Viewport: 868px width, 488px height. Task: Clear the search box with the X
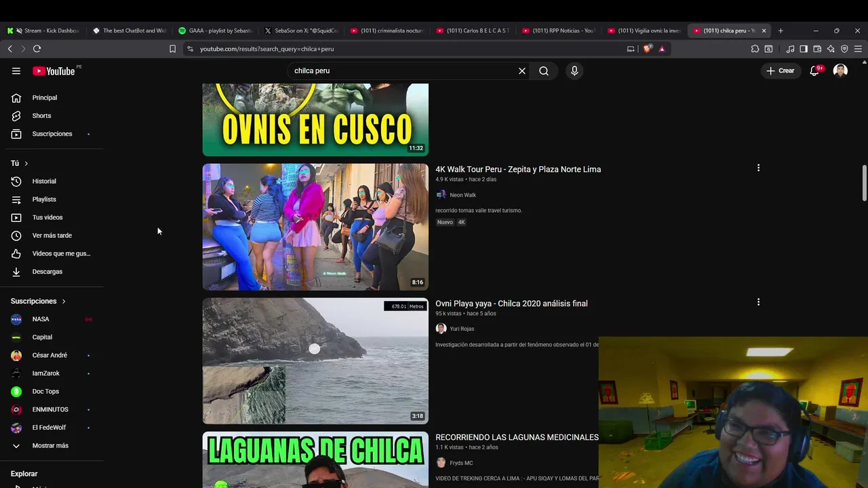click(522, 71)
